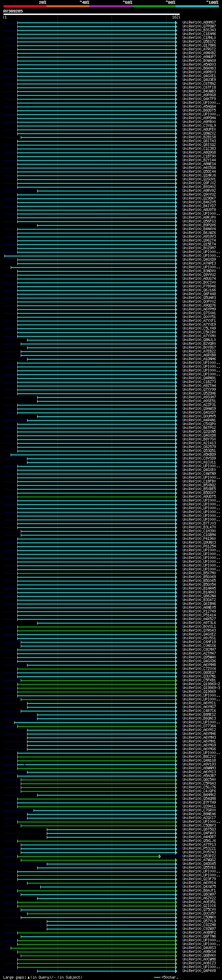Screen dimensions: 222x980
Task: Open hit UniRef100_A7RGT2
Action: 199,49
